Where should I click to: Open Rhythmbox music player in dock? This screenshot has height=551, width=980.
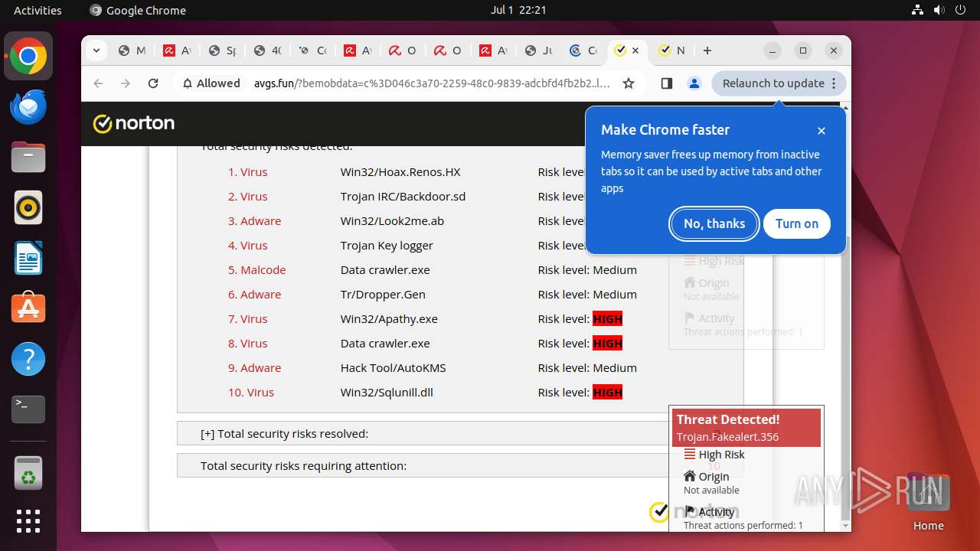[x=28, y=207]
